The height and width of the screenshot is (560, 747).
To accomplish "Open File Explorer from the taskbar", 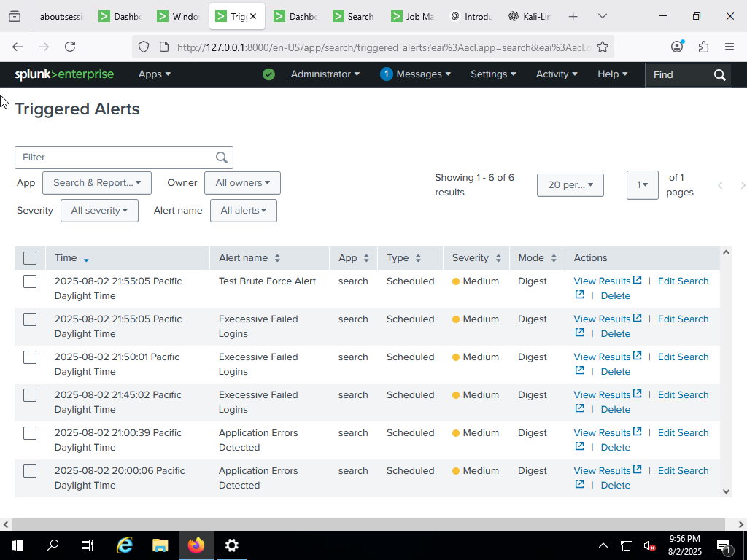I will point(160,545).
